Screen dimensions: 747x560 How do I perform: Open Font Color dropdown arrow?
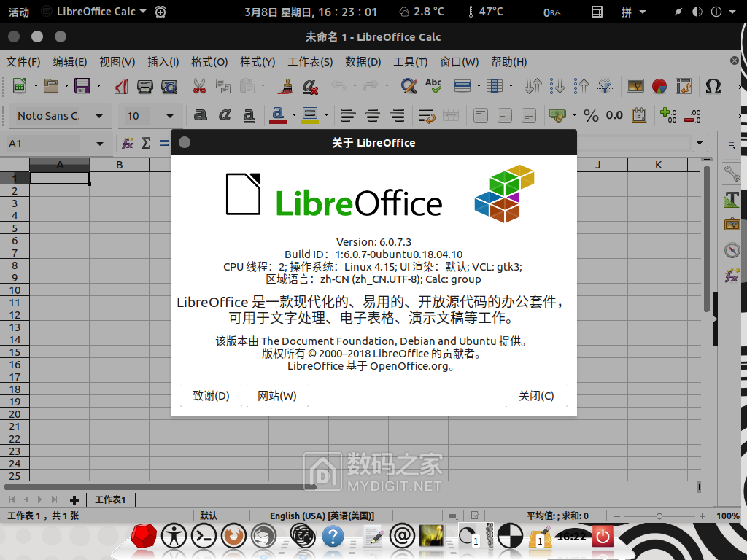(294, 114)
